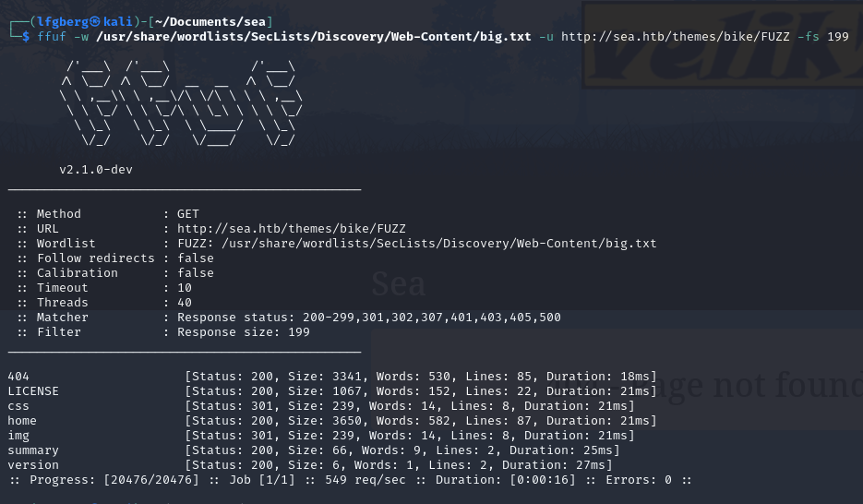Screen dimensions: 863x504
Task: Click the 'Duration: 25ms' value
Action: click(561, 450)
